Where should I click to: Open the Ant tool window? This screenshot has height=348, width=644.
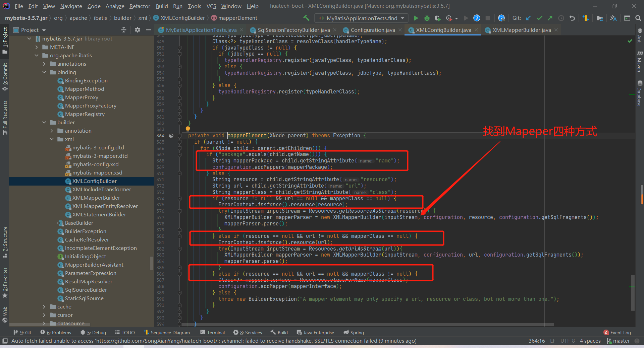pyautogui.click(x=640, y=36)
